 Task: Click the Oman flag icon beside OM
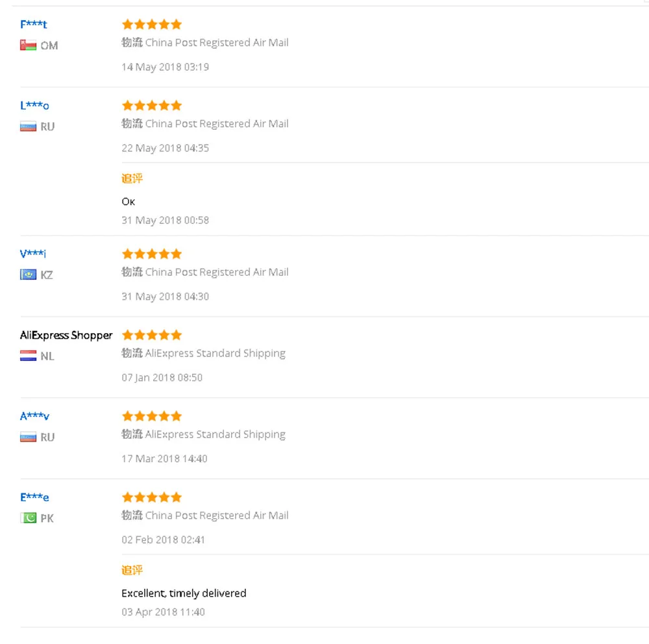[28, 45]
